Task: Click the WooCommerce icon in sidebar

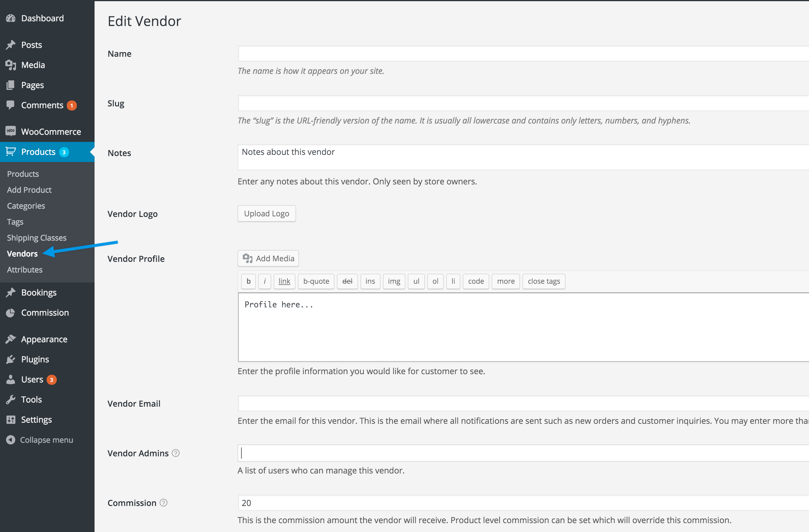Action: [x=10, y=131]
